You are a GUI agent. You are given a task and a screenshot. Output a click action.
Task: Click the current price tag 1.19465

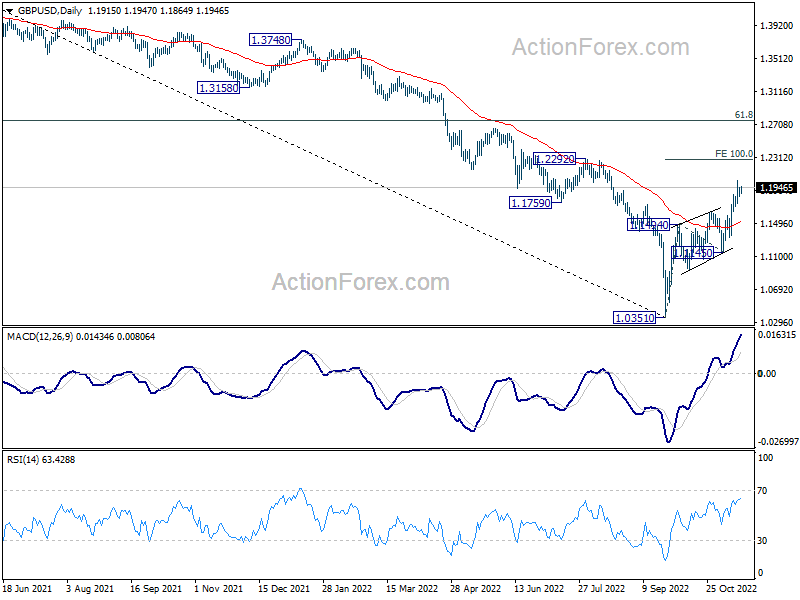[x=776, y=188]
